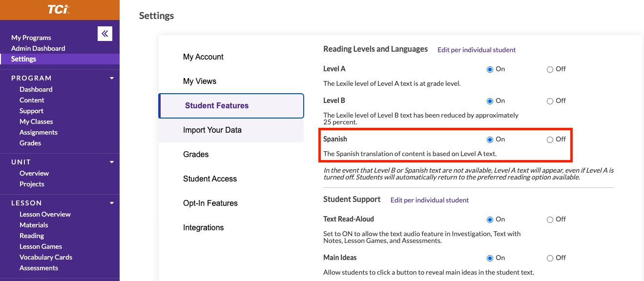The image size is (644, 281).
Task: Turn Spanish translation Off
Action: [x=549, y=139]
